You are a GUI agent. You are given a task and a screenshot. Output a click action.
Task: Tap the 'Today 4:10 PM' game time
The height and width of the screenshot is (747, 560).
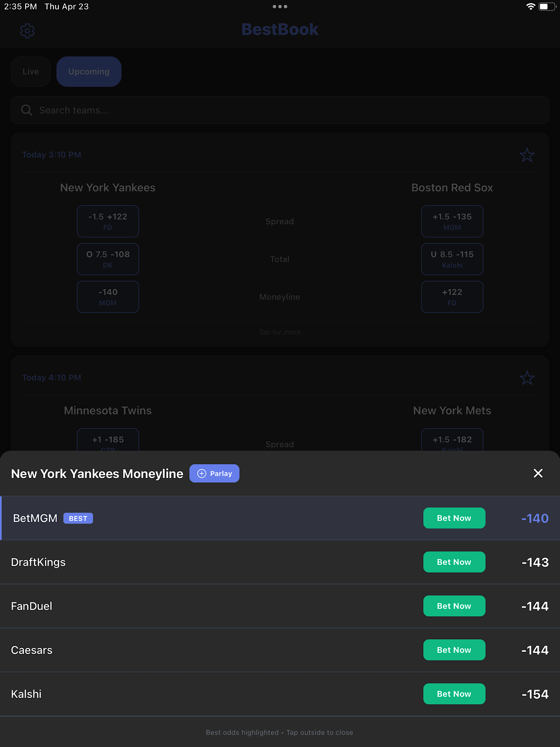(x=52, y=378)
